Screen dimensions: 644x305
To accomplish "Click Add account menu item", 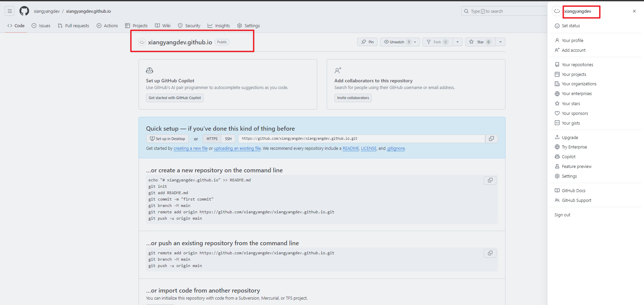I will pos(595,50).
